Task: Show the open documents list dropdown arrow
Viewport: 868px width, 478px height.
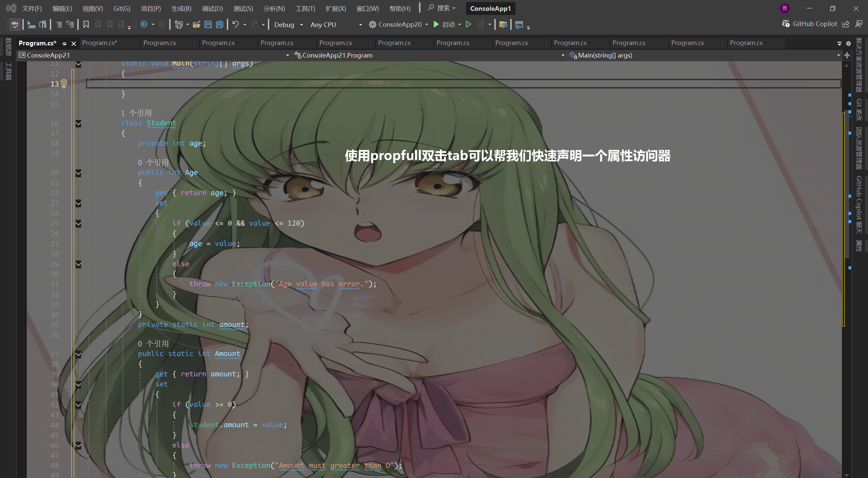Action: (840, 43)
